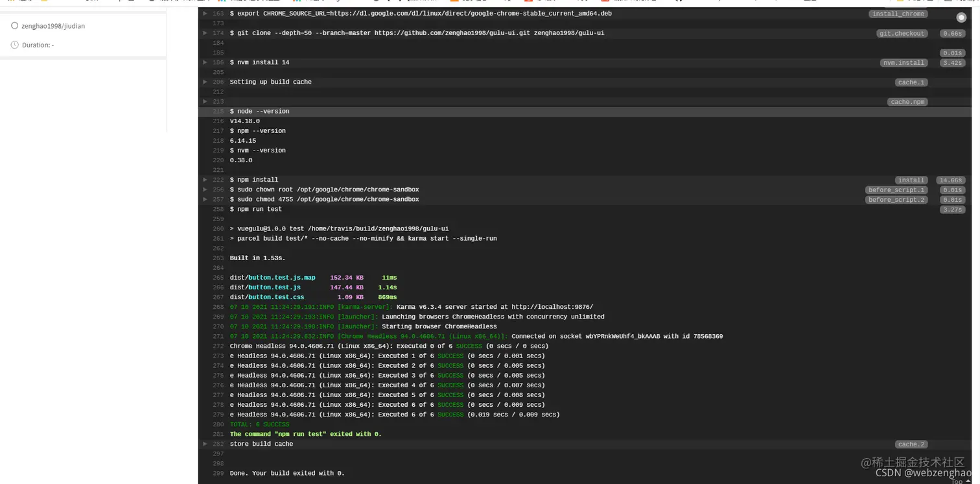Viewport: 980px width, 484px height.
Task: Click the 'Duration: -' text in sidebar
Action: (38, 45)
